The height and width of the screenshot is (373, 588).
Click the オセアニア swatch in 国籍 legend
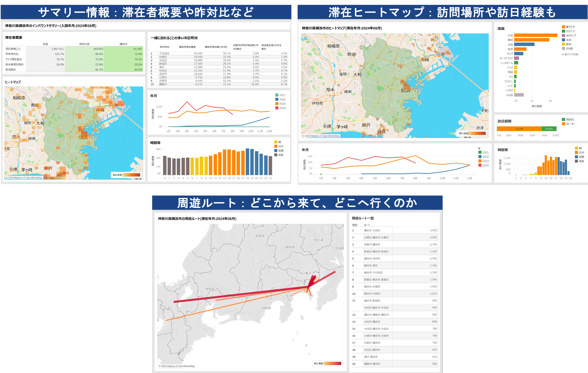[563, 35]
